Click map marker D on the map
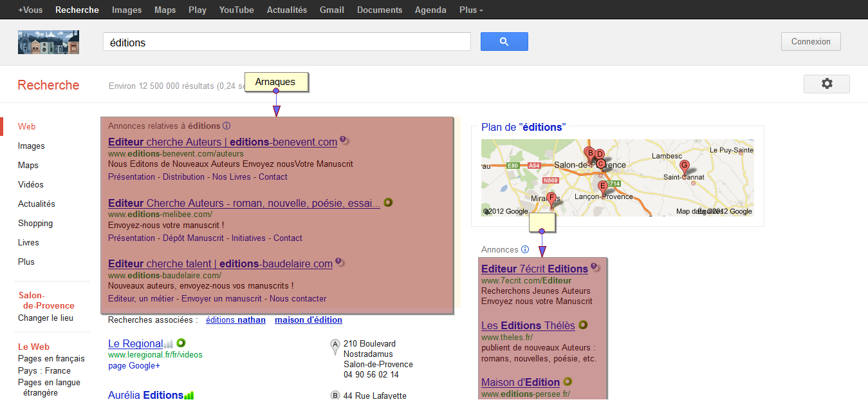868x402 pixels. [x=600, y=155]
